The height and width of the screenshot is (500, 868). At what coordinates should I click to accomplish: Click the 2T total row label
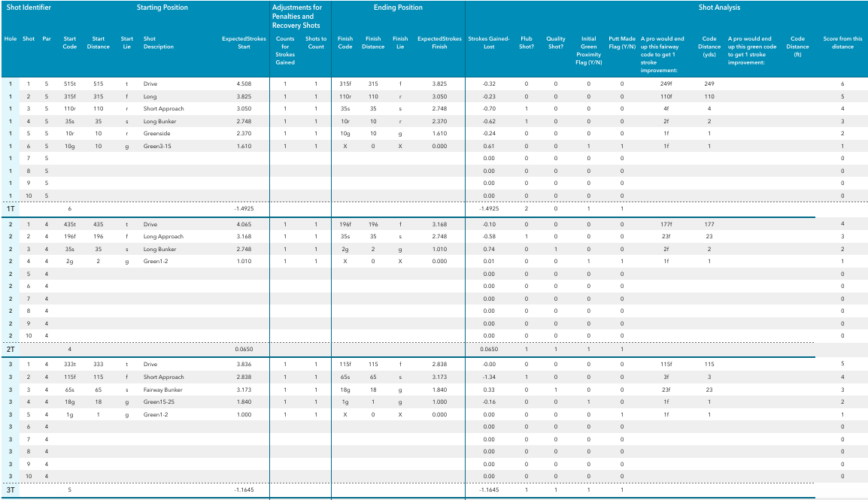pyautogui.click(x=11, y=350)
